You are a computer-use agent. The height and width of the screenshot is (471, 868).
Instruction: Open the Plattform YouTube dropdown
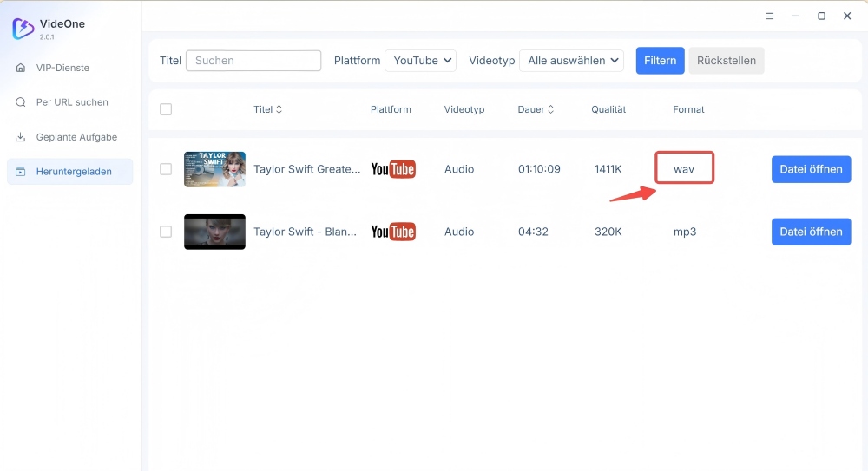tap(421, 61)
